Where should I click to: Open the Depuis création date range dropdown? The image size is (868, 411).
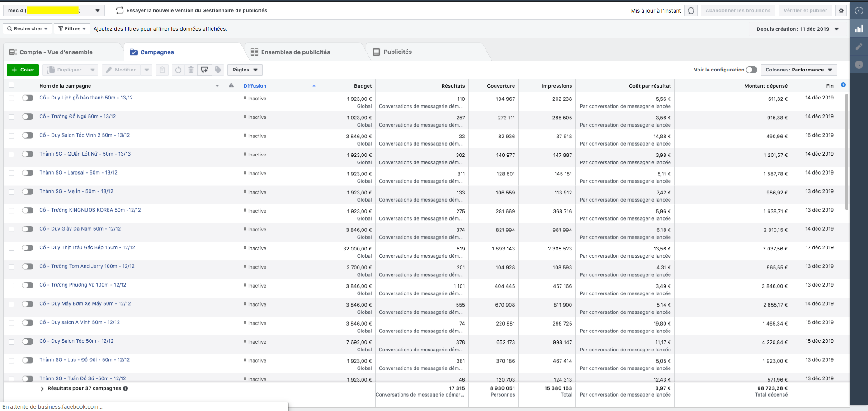pyautogui.click(x=797, y=29)
